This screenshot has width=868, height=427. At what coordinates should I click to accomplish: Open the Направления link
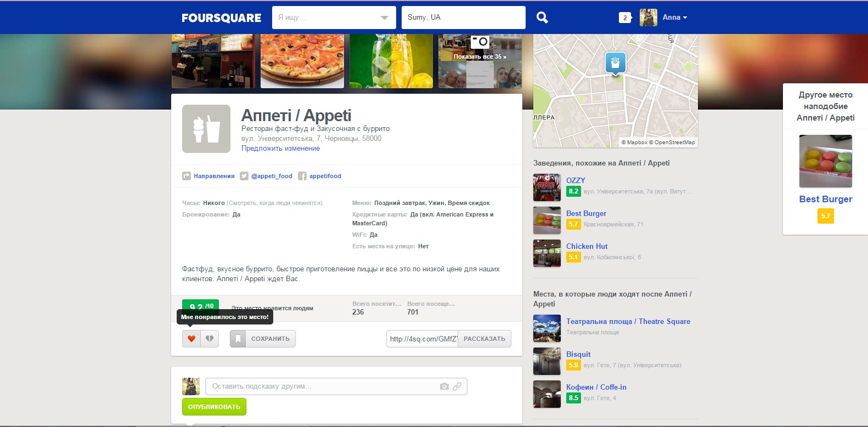click(214, 176)
